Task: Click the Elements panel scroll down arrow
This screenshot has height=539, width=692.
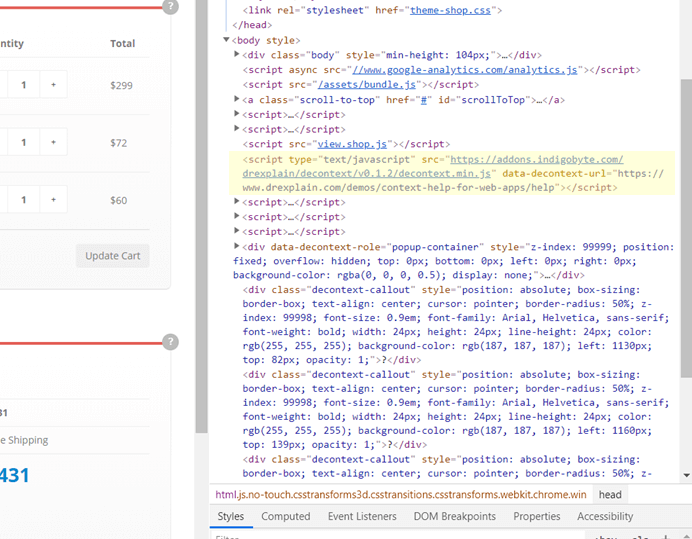Action: pyautogui.click(x=686, y=475)
